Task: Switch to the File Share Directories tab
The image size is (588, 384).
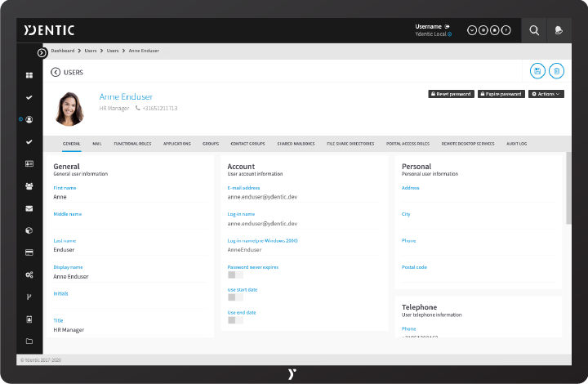Action: tap(350, 144)
